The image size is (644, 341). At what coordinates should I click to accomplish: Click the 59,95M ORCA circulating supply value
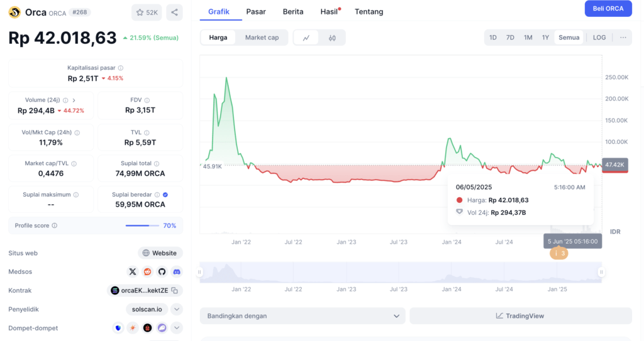tap(140, 205)
